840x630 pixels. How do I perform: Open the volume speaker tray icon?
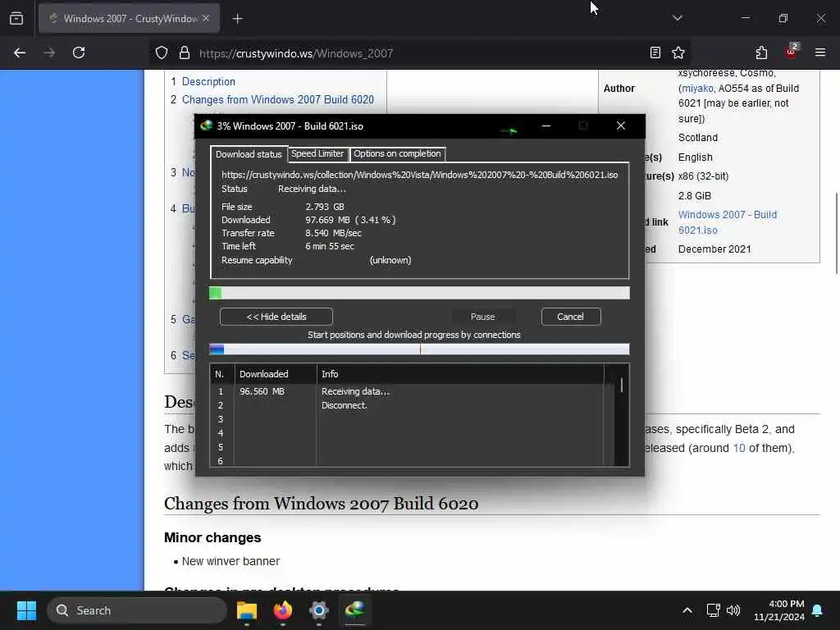click(x=733, y=610)
